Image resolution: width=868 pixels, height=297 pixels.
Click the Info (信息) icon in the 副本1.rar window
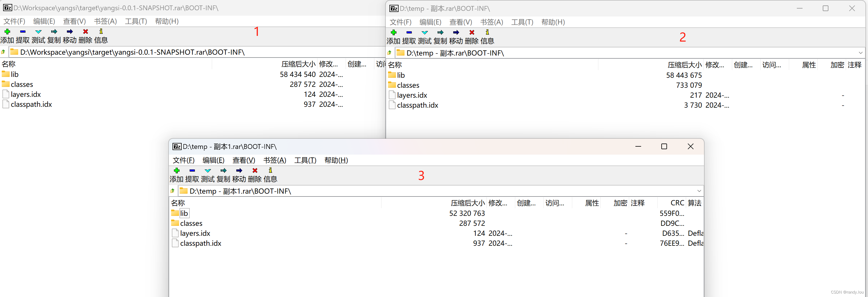[x=270, y=171]
